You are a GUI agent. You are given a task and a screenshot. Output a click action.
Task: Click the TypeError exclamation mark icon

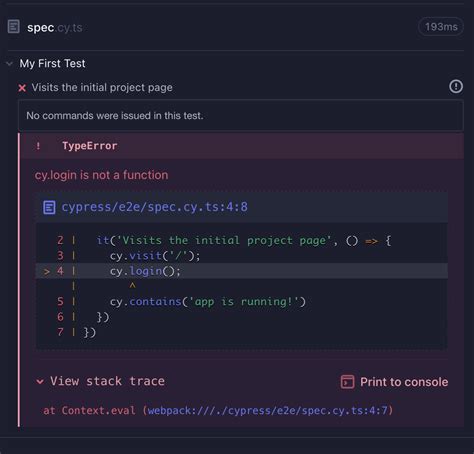[x=38, y=146]
